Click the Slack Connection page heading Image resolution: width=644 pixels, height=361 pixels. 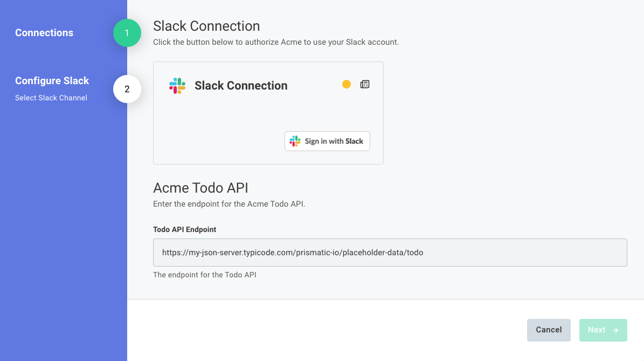[206, 26]
